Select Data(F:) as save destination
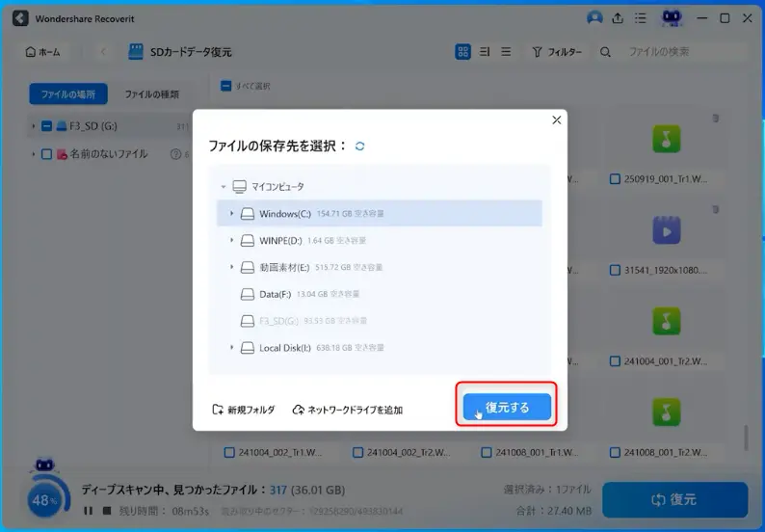Viewport: 765px width, 532px height. point(379,294)
